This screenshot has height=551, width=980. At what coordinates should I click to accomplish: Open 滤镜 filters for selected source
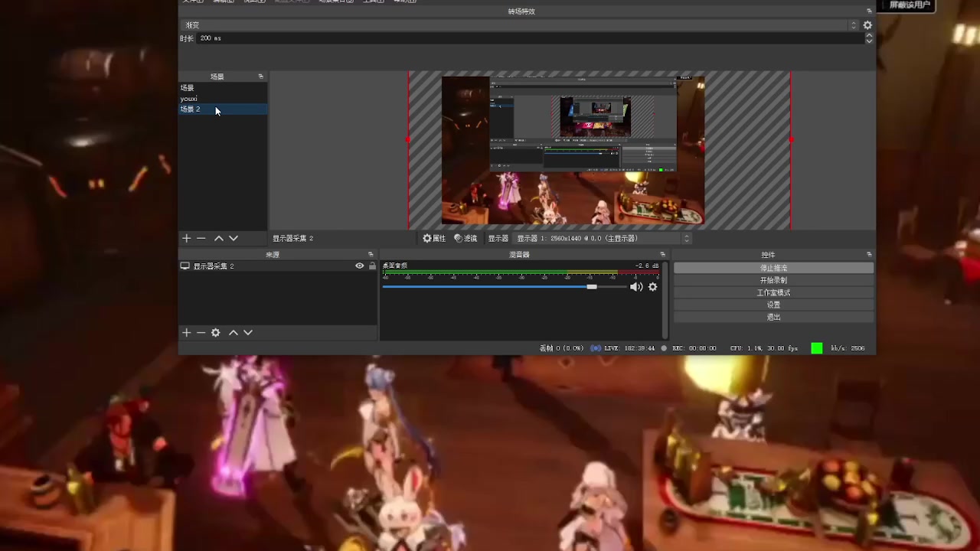click(x=465, y=238)
